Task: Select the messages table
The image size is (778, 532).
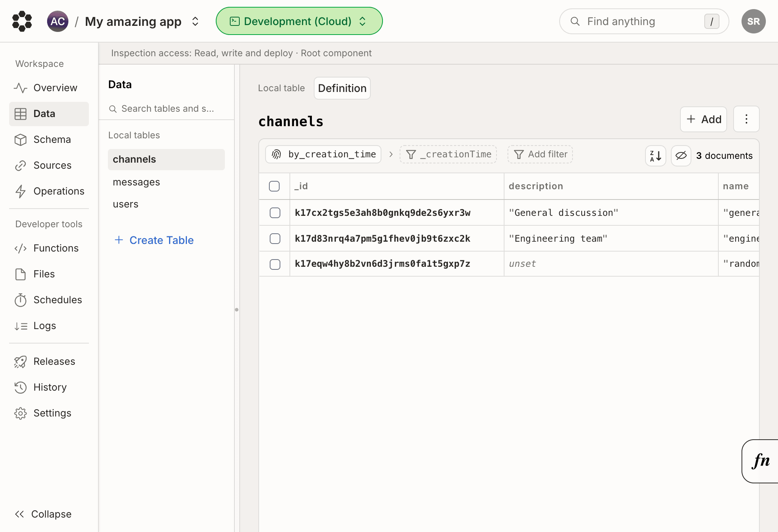Action: 166,182
